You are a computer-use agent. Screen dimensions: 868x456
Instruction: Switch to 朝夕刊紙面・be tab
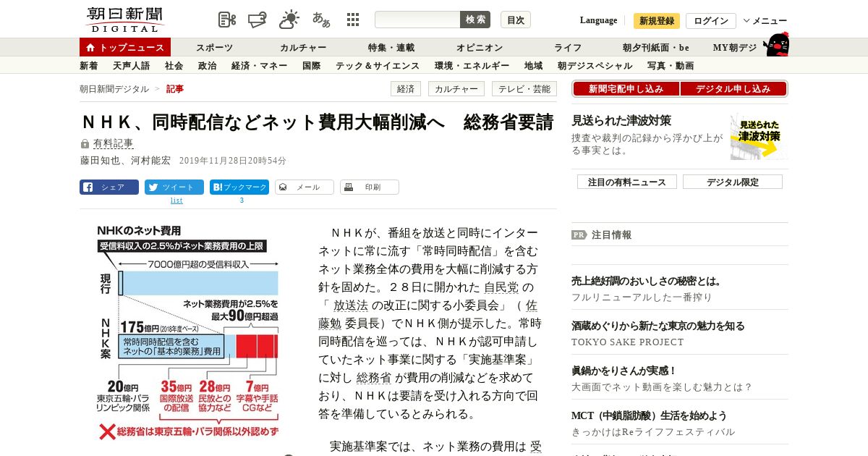tap(656, 48)
